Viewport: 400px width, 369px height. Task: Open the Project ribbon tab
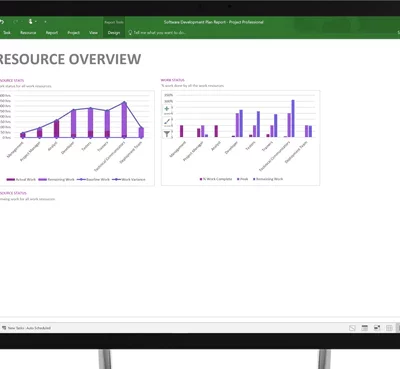[74, 33]
